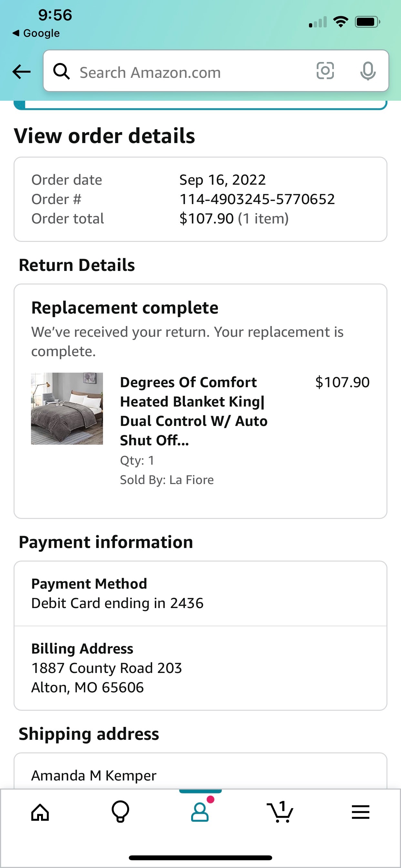Tap the magnifying glass search icon

62,71
